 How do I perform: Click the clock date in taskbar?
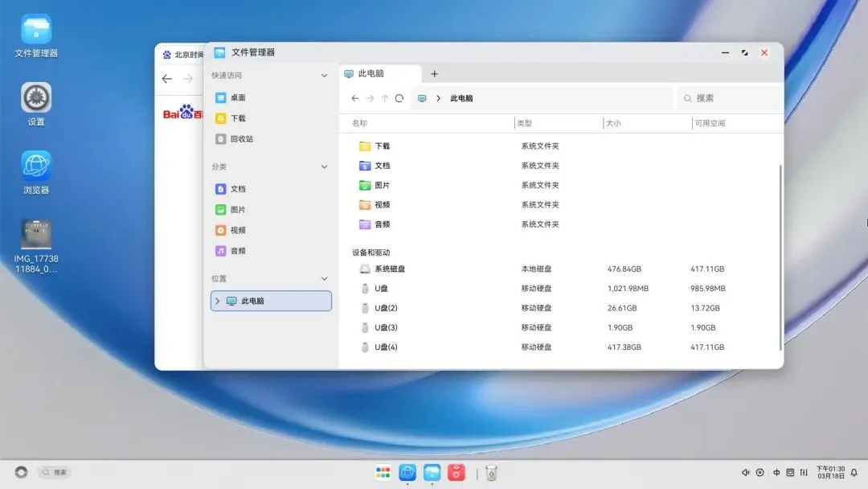[x=830, y=472]
